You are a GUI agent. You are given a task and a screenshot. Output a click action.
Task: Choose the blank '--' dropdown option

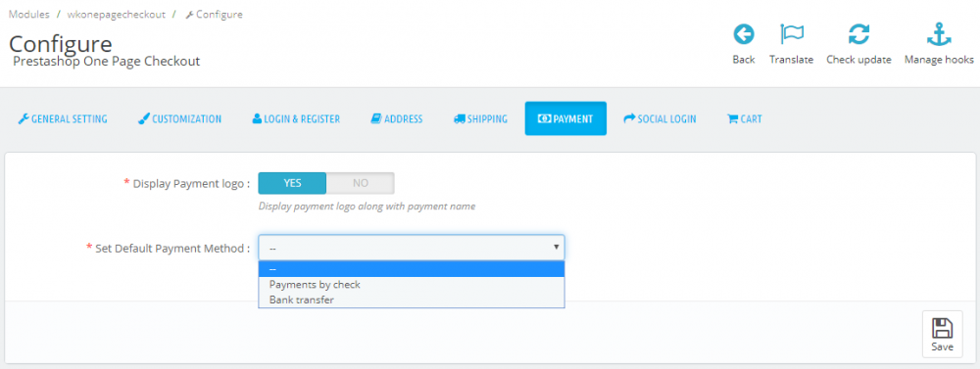tap(412, 269)
